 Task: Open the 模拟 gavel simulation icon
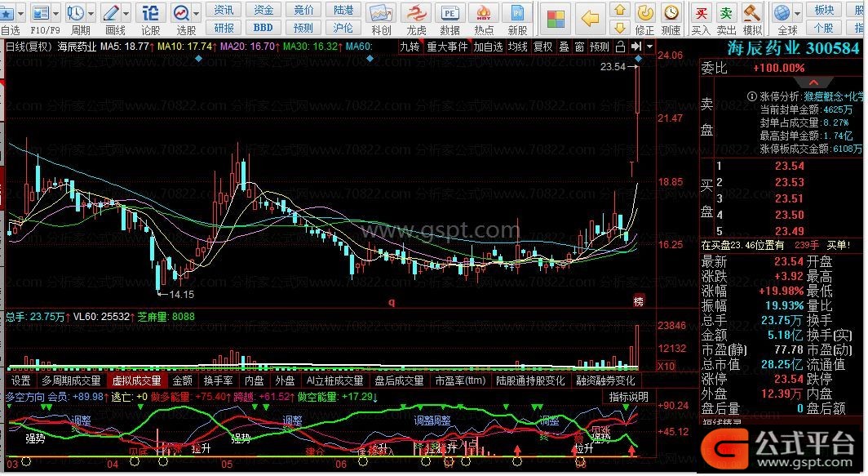[x=752, y=13]
